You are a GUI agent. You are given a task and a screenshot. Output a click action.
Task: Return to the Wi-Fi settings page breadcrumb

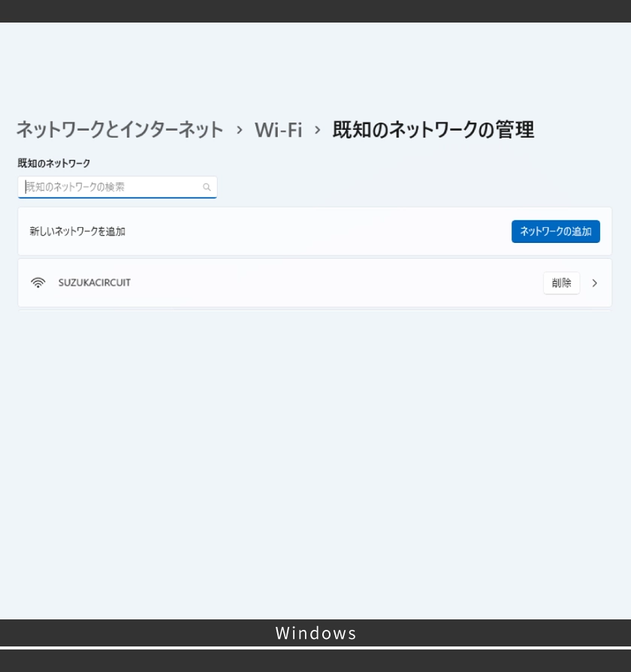click(x=278, y=129)
